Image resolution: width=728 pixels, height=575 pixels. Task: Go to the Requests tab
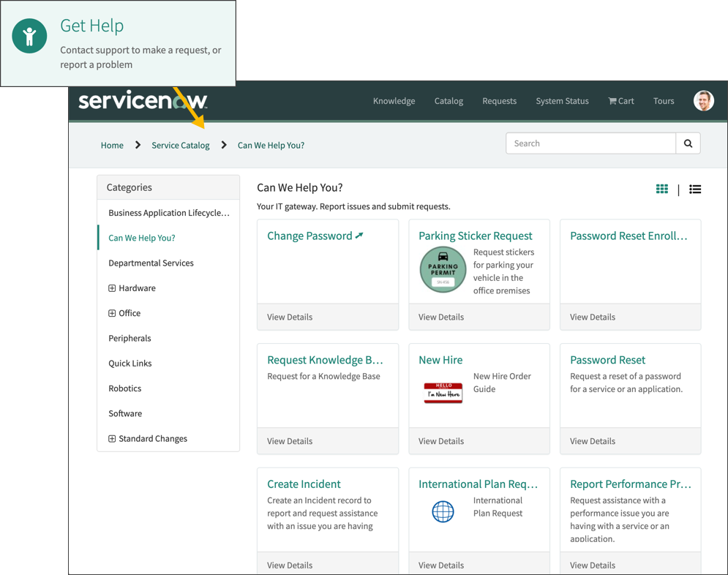[499, 101]
